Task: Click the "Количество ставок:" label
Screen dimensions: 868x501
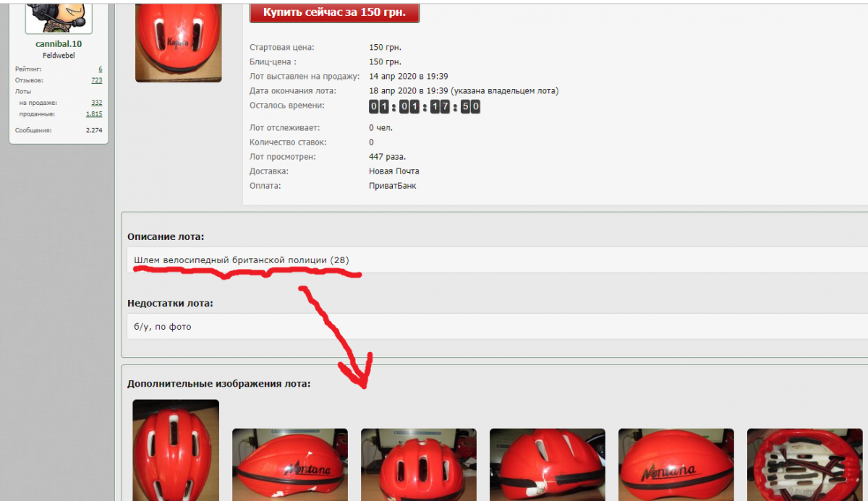Action: tap(288, 142)
